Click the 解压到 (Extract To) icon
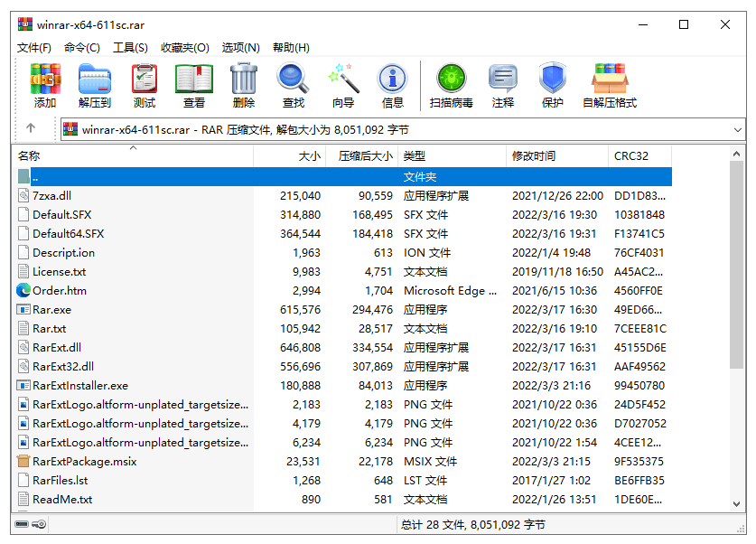756x544 pixels. point(95,79)
